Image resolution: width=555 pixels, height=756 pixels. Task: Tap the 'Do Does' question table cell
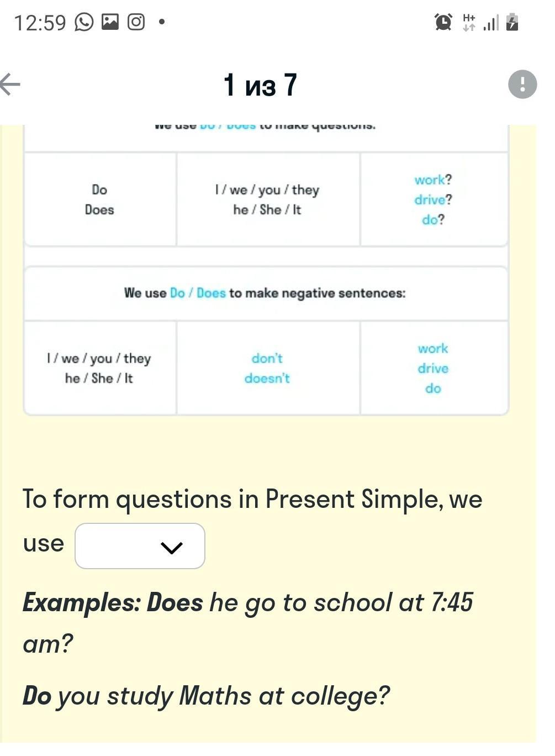(x=99, y=200)
